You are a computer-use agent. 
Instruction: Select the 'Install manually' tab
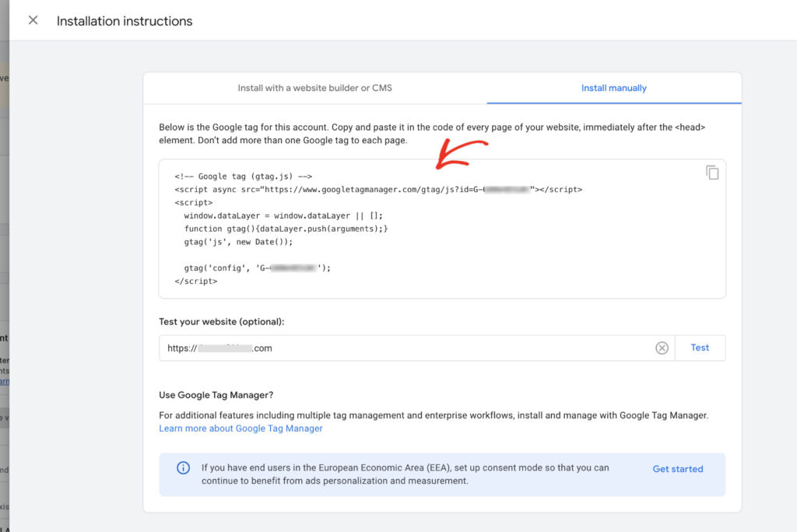click(x=613, y=88)
